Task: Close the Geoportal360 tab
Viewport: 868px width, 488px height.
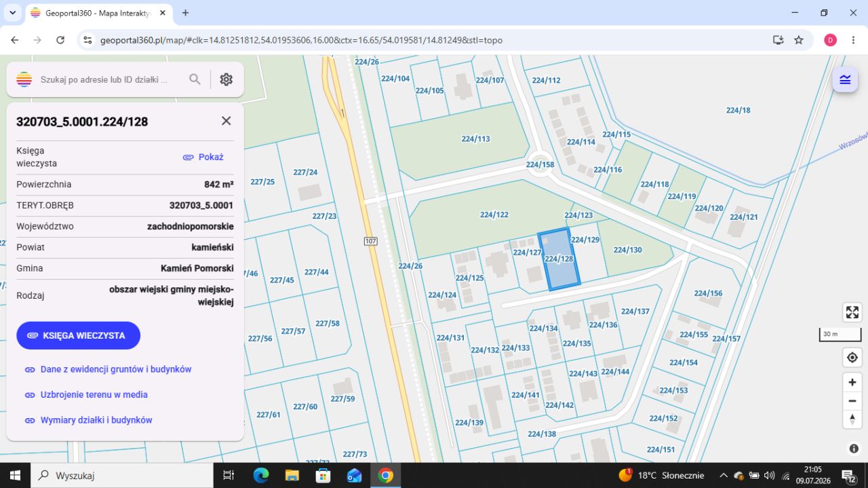Action: (x=161, y=13)
